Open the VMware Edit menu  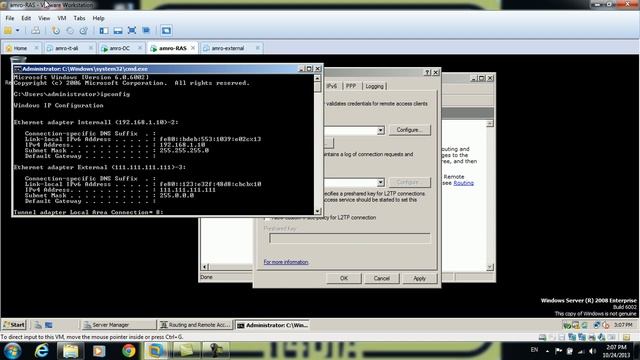26,18
